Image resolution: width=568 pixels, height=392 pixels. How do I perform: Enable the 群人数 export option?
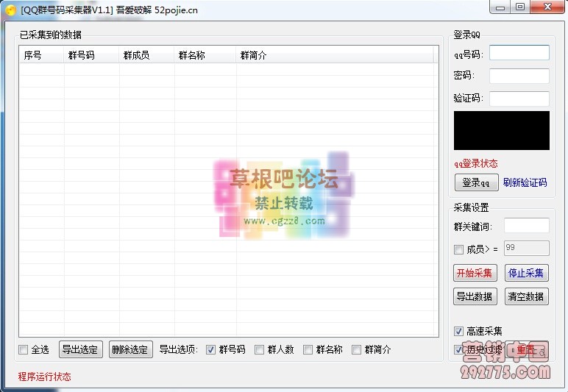260,349
